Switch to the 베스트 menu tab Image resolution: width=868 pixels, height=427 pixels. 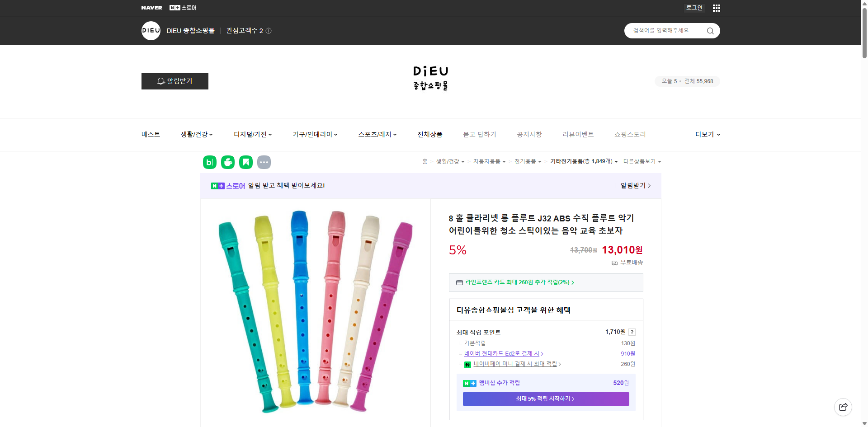[x=151, y=134]
